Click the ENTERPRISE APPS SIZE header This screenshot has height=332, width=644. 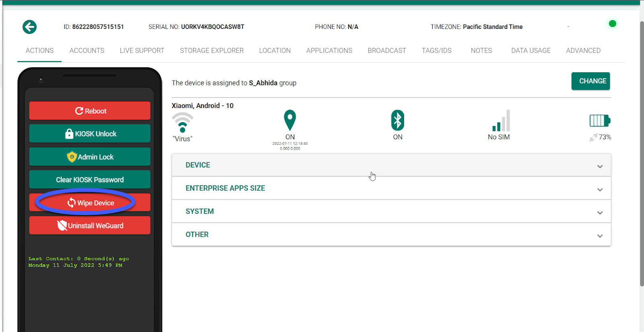pos(225,188)
